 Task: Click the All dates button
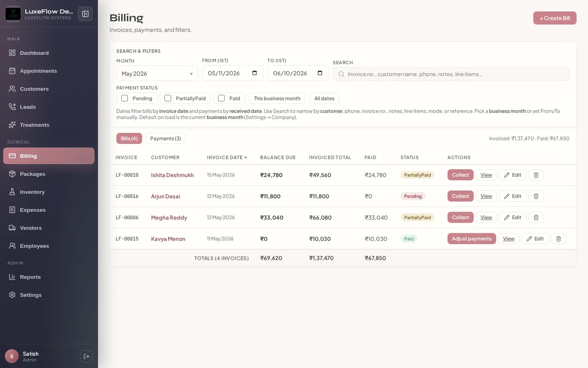pyautogui.click(x=324, y=98)
